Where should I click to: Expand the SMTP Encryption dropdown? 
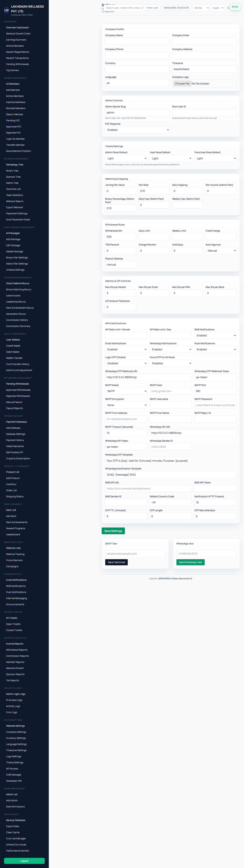click(x=126, y=405)
